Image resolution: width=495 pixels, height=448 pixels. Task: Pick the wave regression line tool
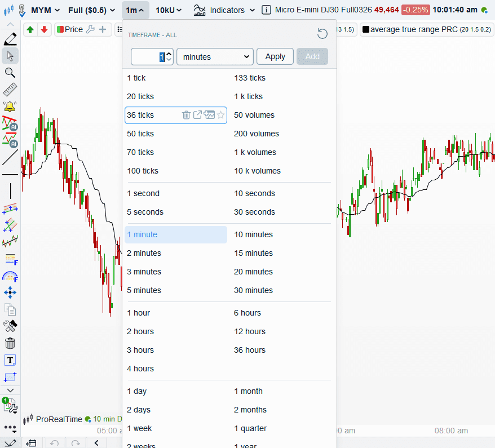click(10, 242)
